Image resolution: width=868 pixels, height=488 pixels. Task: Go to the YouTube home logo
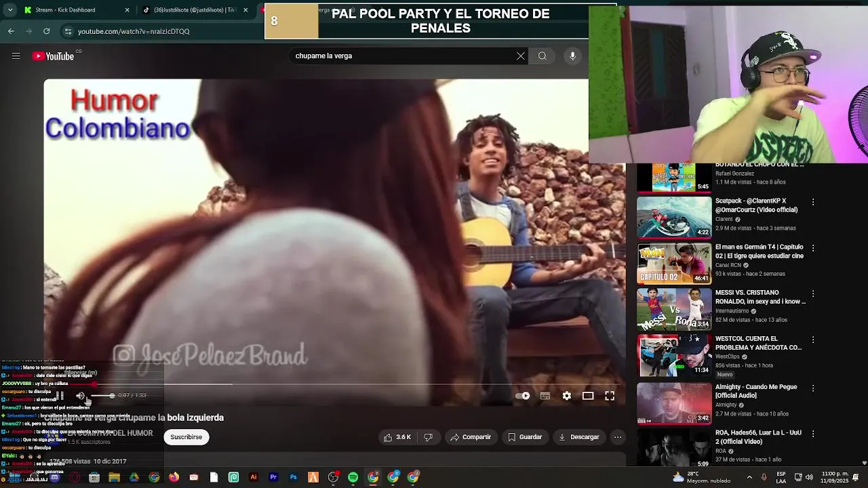click(x=53, y=56)
